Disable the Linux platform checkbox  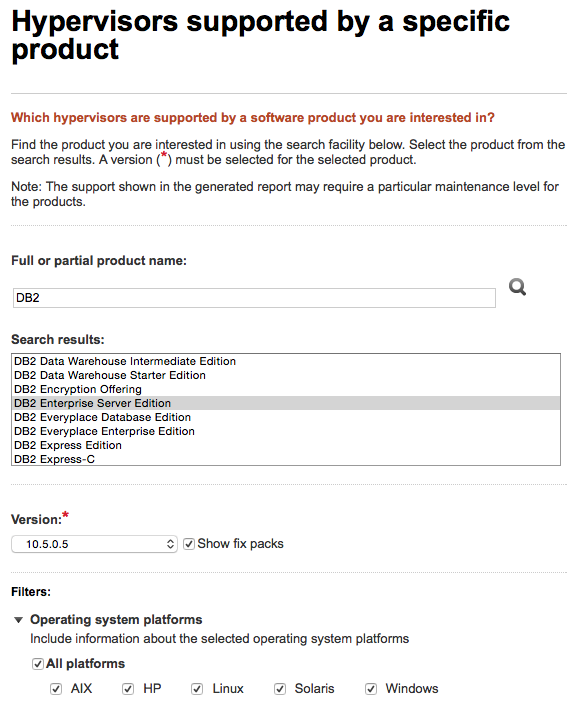click(197, 689)
